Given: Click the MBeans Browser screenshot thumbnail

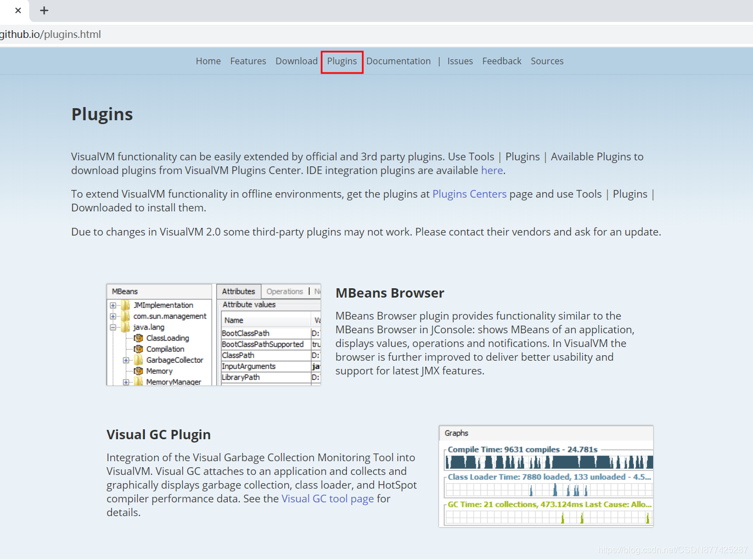Looking at the screenshot, I should pos(213,334).
